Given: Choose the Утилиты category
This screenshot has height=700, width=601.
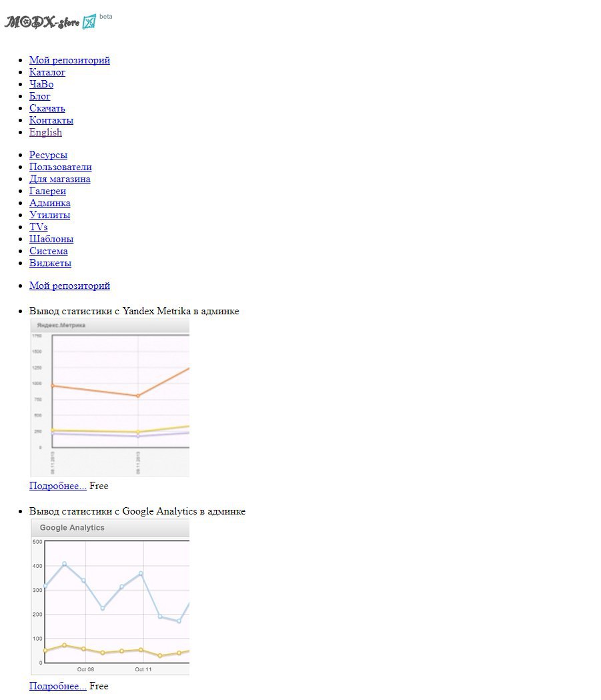Looking at the screenshot, I should [50, 215].
